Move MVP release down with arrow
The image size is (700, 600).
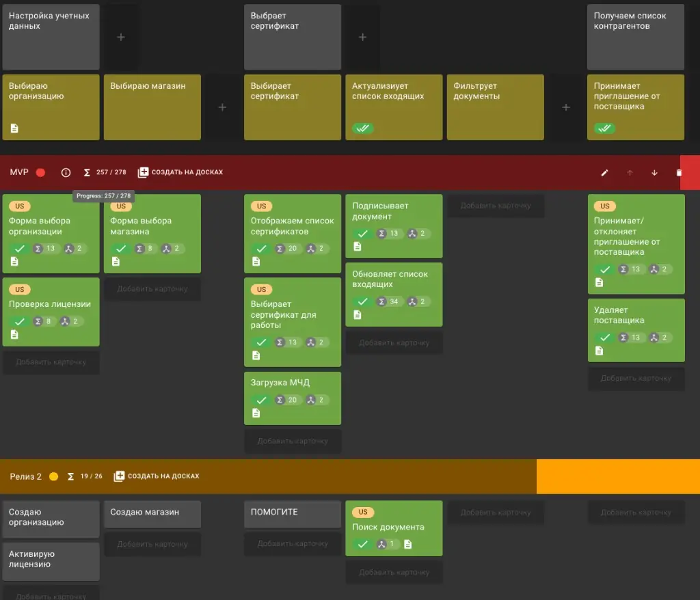coord(654,173)
